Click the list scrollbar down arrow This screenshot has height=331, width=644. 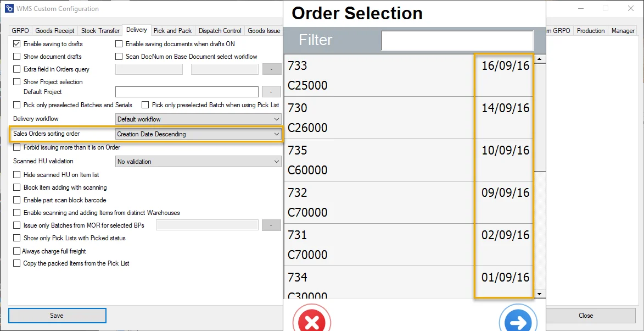(x=539, y=294)
